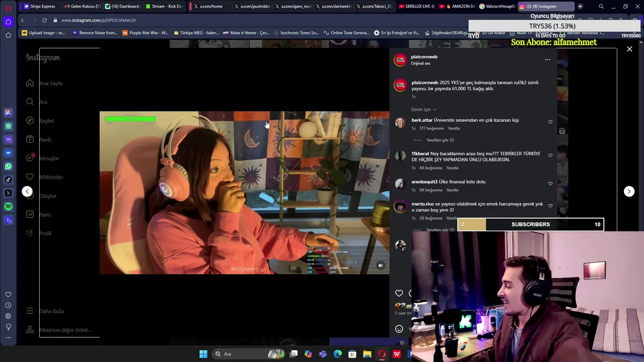Reply to berk.attar's comment via Yanıtla

454,128
